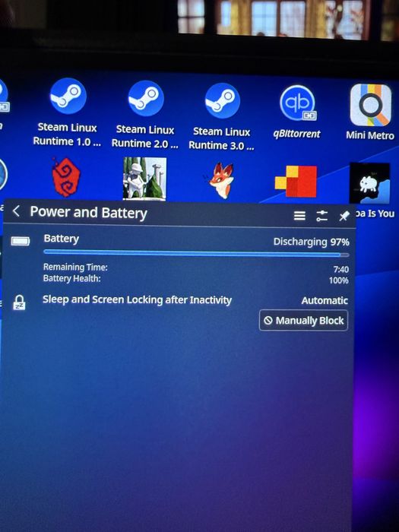Screen dimensions: 399x532
Task: Click the battery charge progress bar
Action: [196, 253]
